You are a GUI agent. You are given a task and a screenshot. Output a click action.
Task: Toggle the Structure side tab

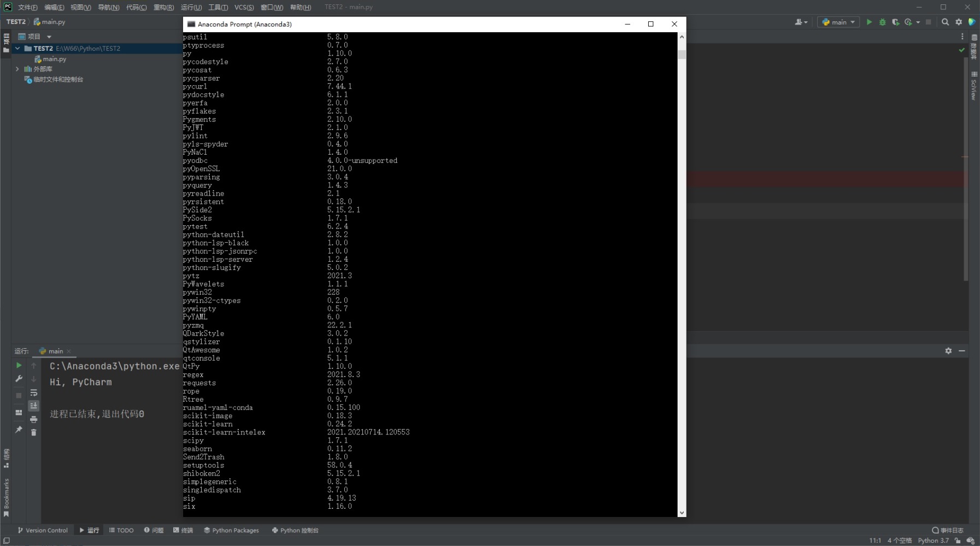pyautogui.click(x=6, y=459)
